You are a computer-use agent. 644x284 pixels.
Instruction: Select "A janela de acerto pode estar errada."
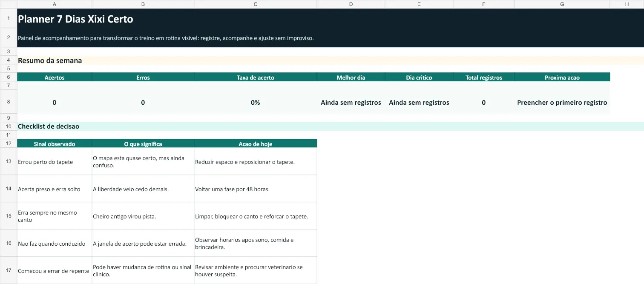click(143, 243)
